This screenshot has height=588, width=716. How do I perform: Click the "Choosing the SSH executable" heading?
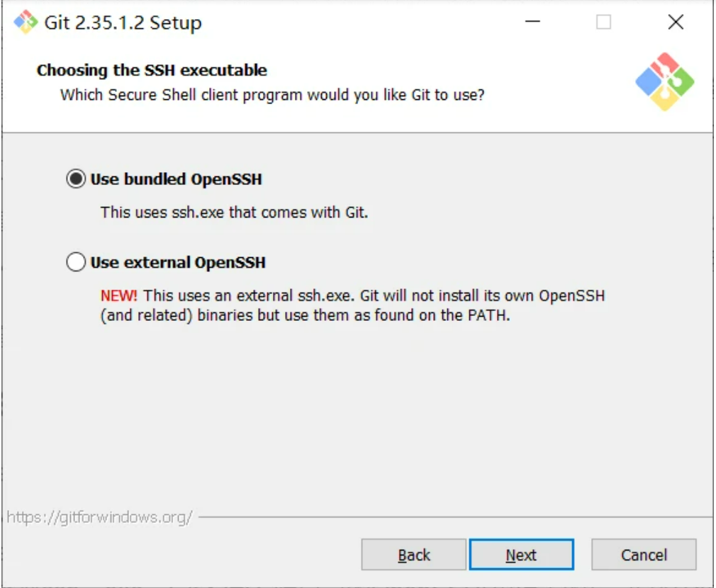[152, 70]
